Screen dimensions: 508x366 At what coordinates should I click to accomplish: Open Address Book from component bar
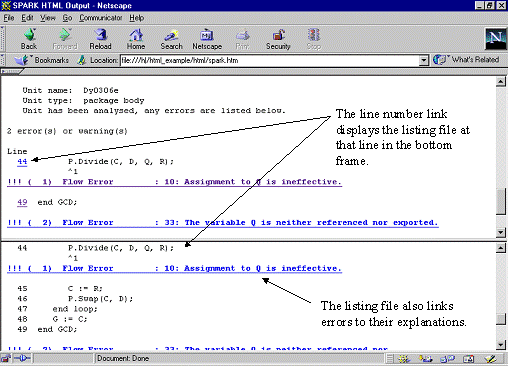pos(469,359)
